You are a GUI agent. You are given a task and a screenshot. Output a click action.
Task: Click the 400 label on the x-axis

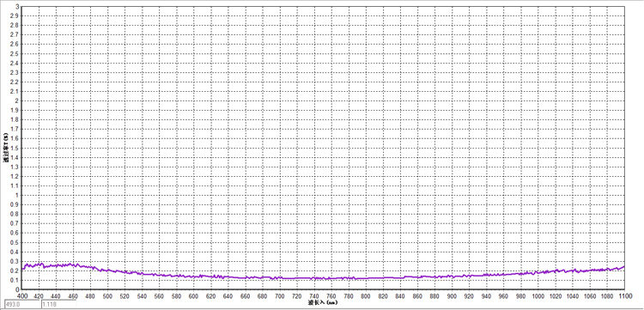point(21,295)
